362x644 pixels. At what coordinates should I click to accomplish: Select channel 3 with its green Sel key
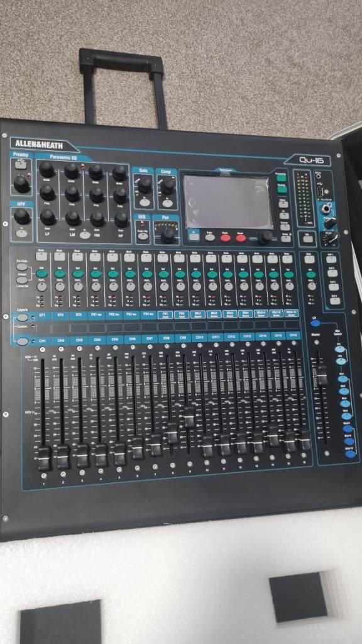(78, 274)
